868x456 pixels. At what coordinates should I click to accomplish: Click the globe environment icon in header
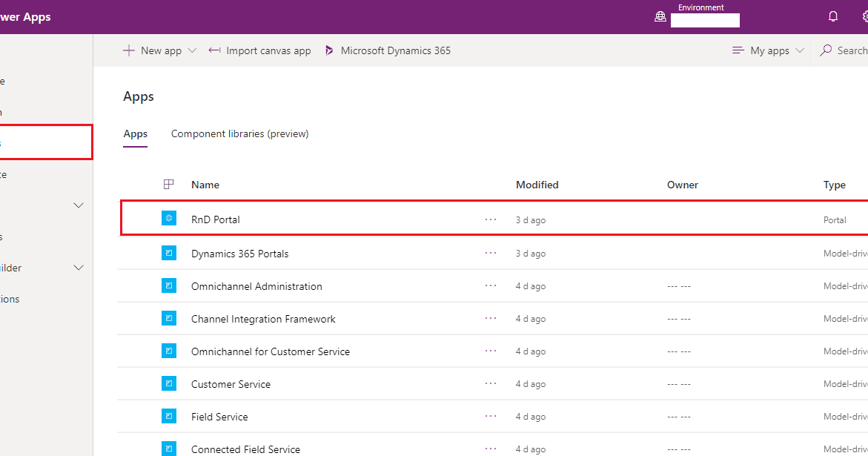point(660,16)
